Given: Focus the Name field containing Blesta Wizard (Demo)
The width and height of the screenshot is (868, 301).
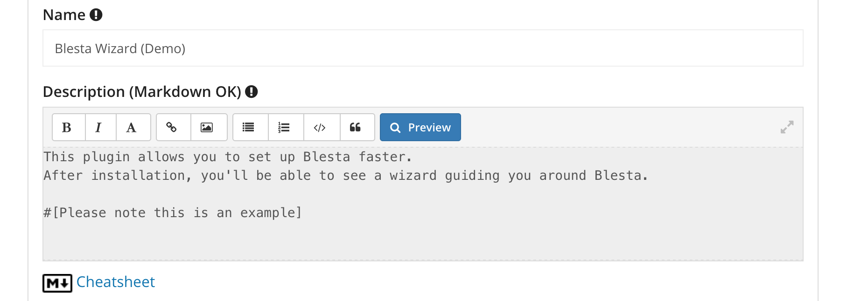Looking at the screenshot, I should 422,48.
